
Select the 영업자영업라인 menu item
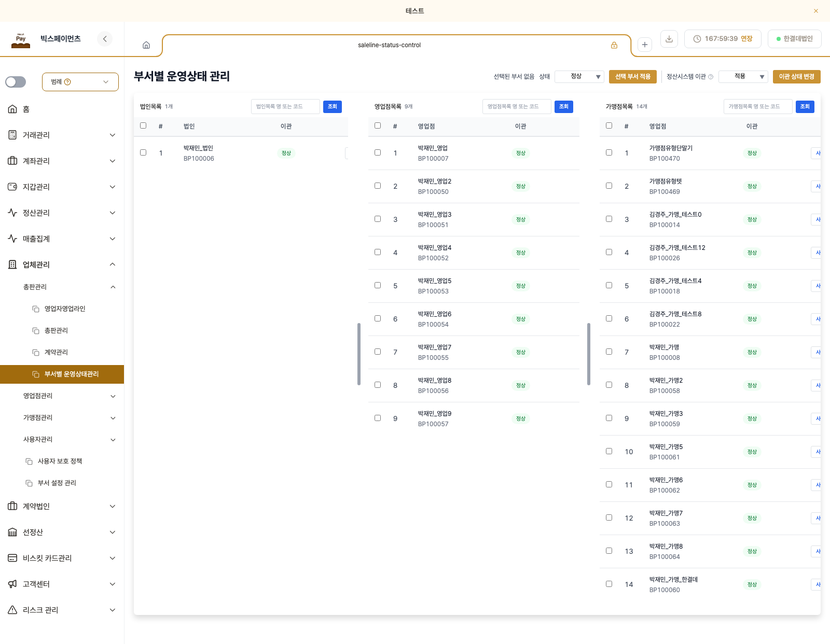pos(65,309)
